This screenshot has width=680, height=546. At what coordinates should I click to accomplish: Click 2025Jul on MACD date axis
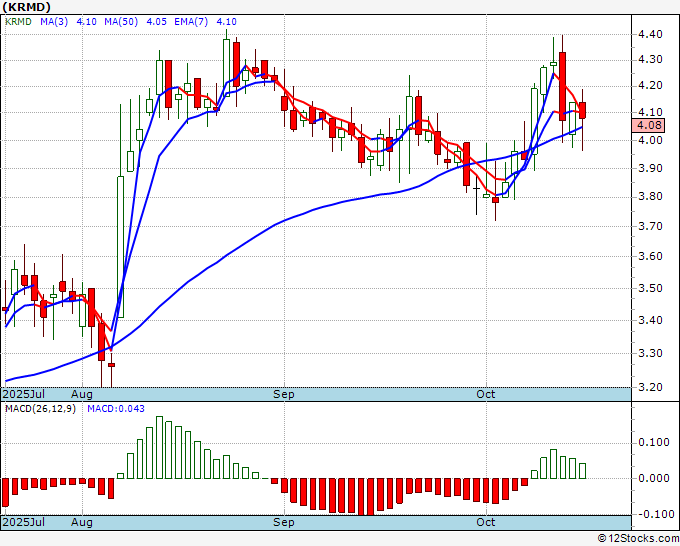click(23, 522)
